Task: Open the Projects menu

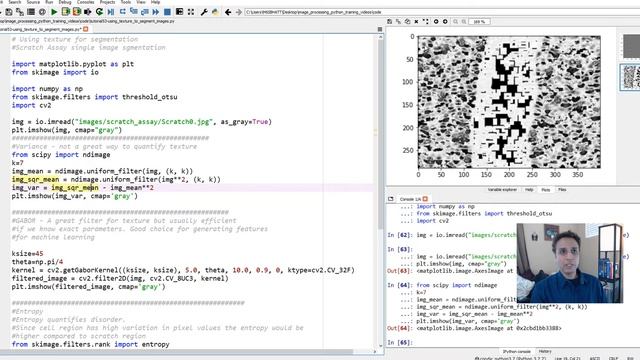Action: click(107, 2)
